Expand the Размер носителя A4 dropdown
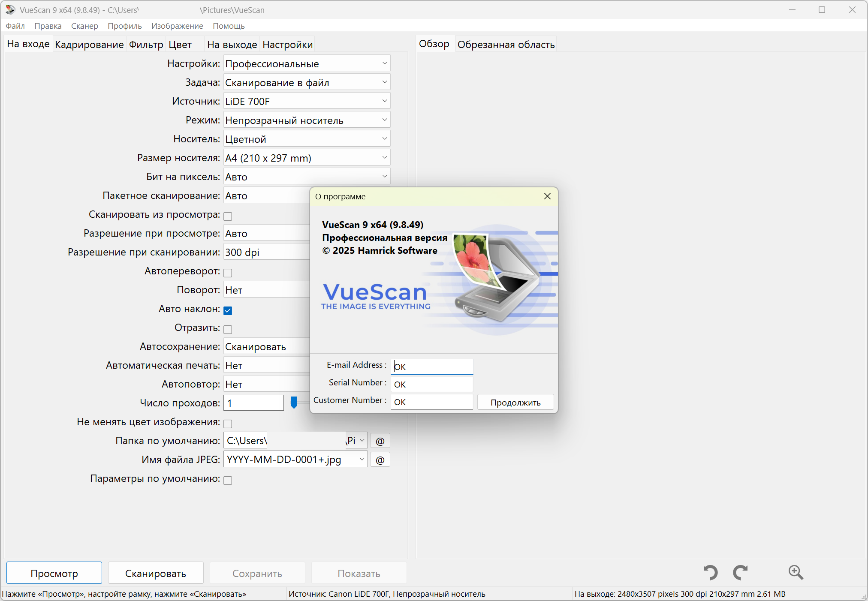 (307, 158)
